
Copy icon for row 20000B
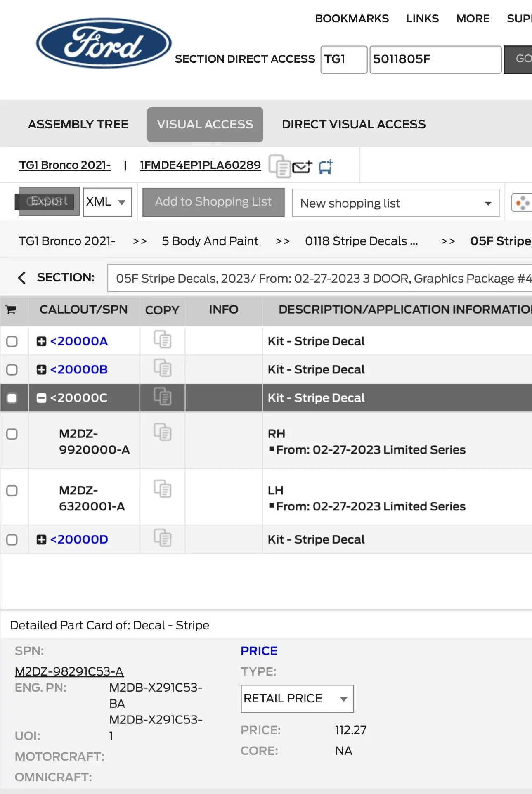tap(163, 368)
